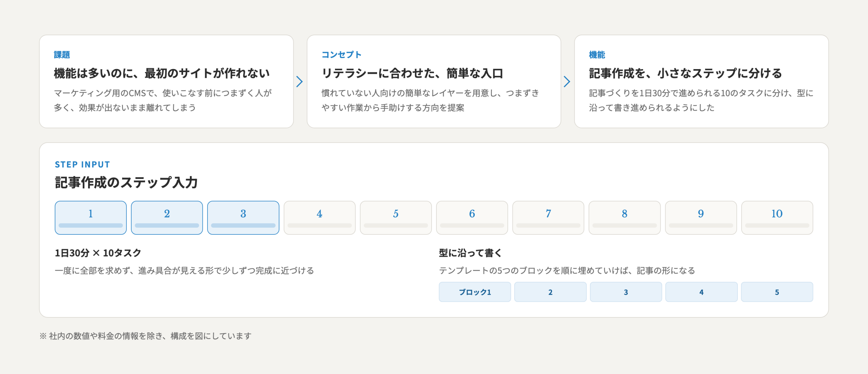Select step 4 tile
The width and height of the screenshot is (868, 374).
319,218
